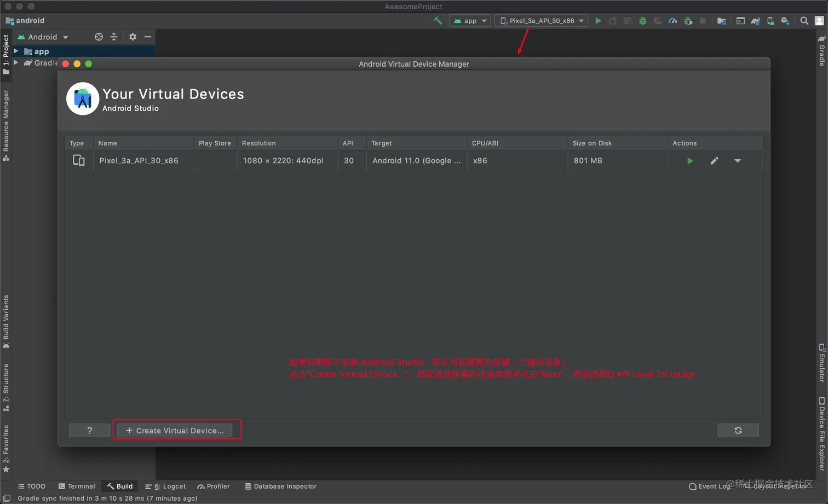Click the Stop square icon in toolbar
This screenshot has height=504, width=828.
click(703, 21)
